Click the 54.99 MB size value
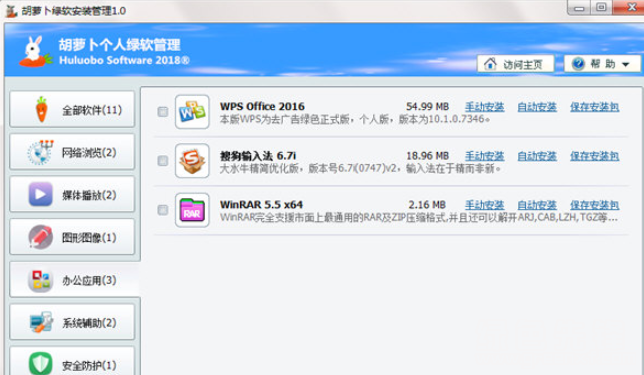 click(x=427, y=106)
